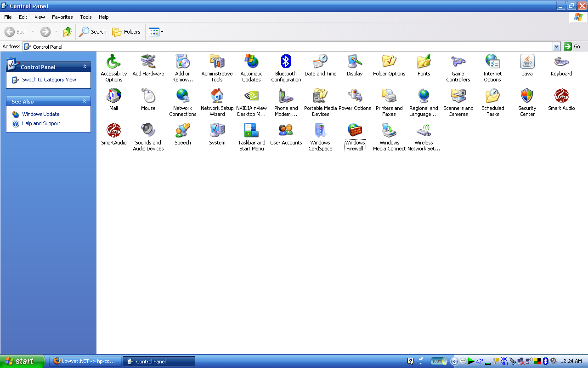This screenshot has width=588, height=368.
Task: Expand the Address bar dropdown arrow
Action: (556, 46)
